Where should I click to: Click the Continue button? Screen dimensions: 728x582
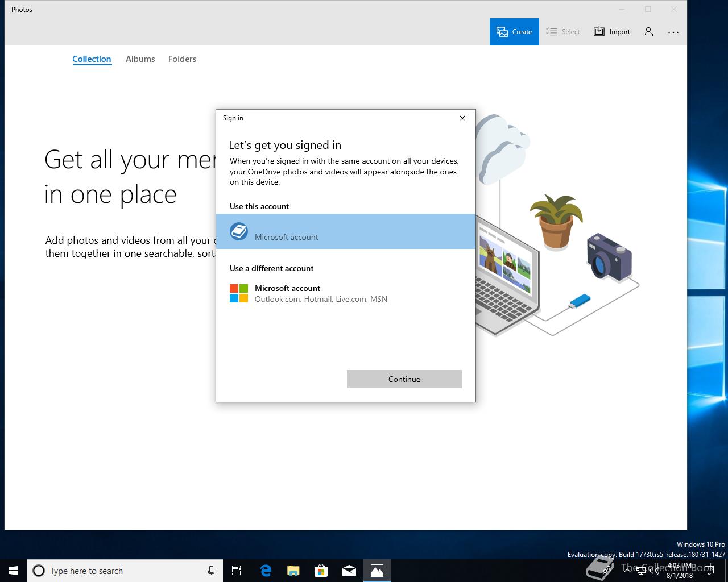[404, 379]
